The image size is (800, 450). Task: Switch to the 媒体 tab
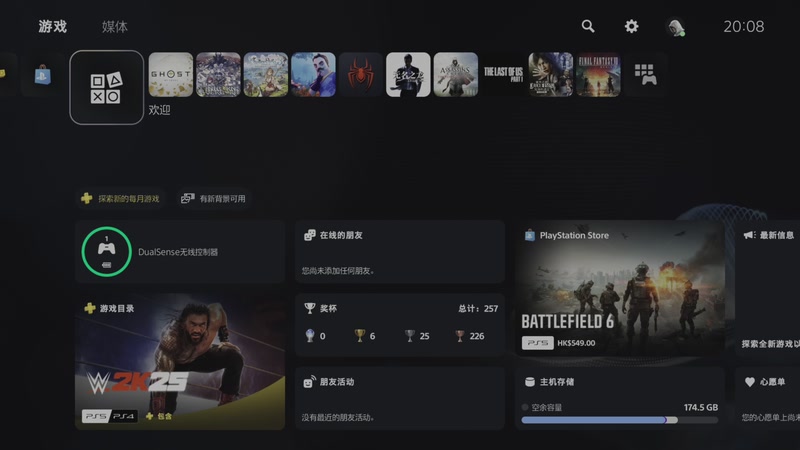[115, 27]
